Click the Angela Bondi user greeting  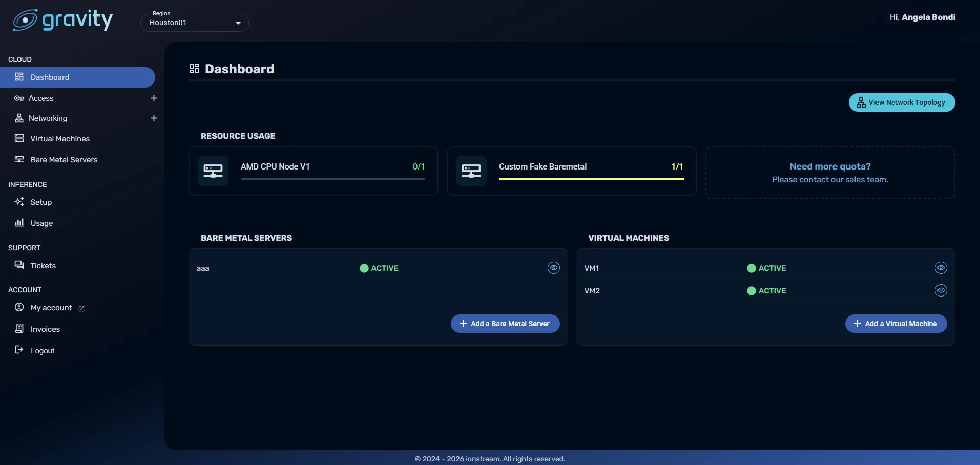[x=922, y=17]
